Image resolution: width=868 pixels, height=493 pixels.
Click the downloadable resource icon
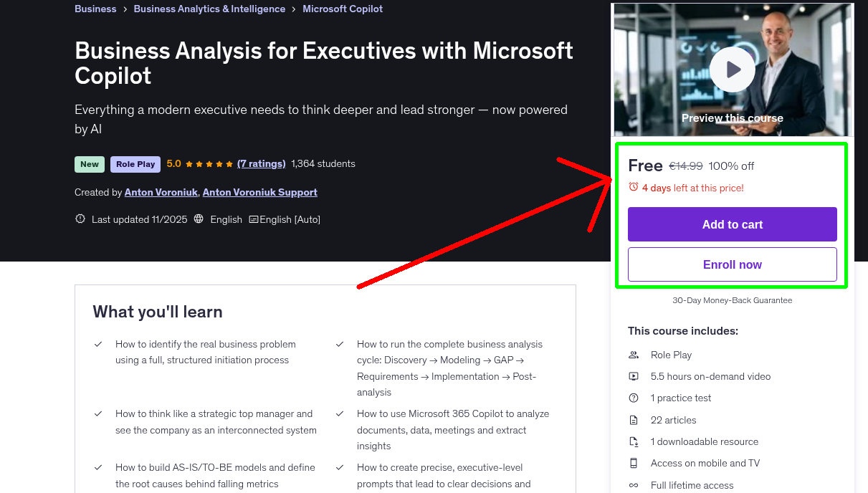click(634, 441)
